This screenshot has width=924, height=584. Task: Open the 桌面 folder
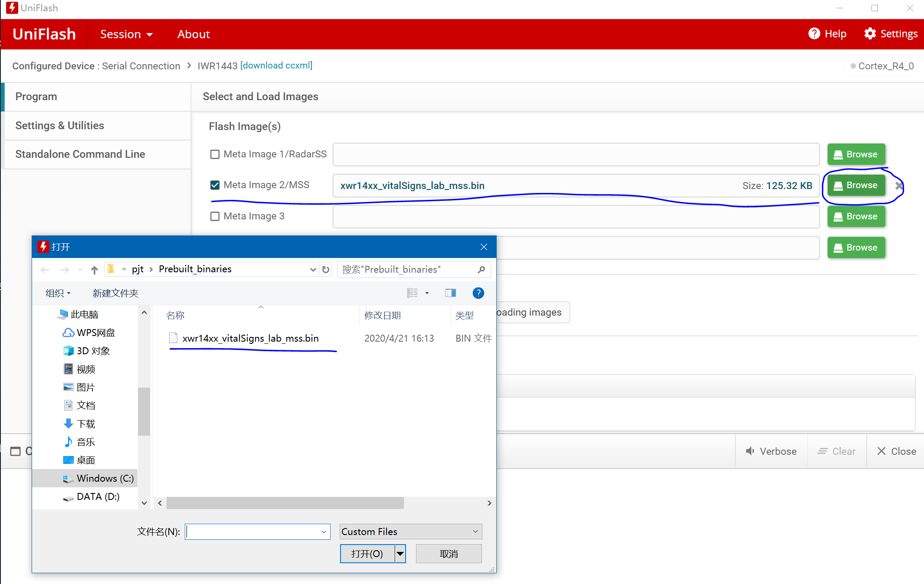click(79, 460)
